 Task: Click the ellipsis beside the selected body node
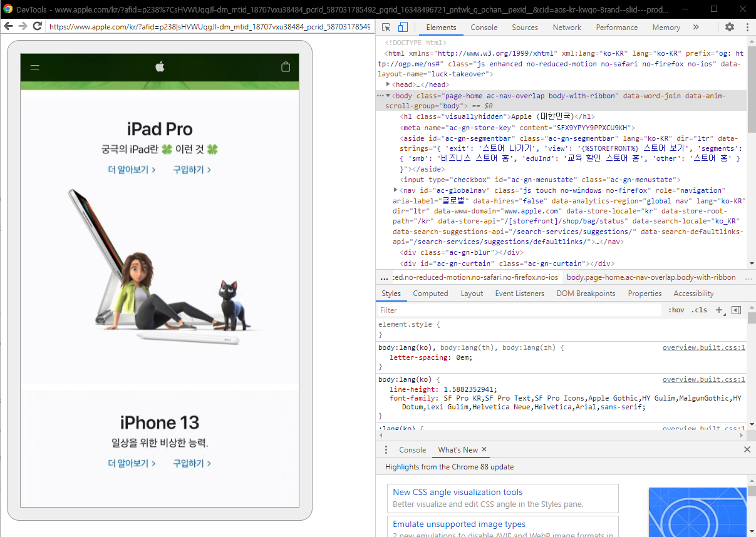pyautogui.click(x=380, y=96)
